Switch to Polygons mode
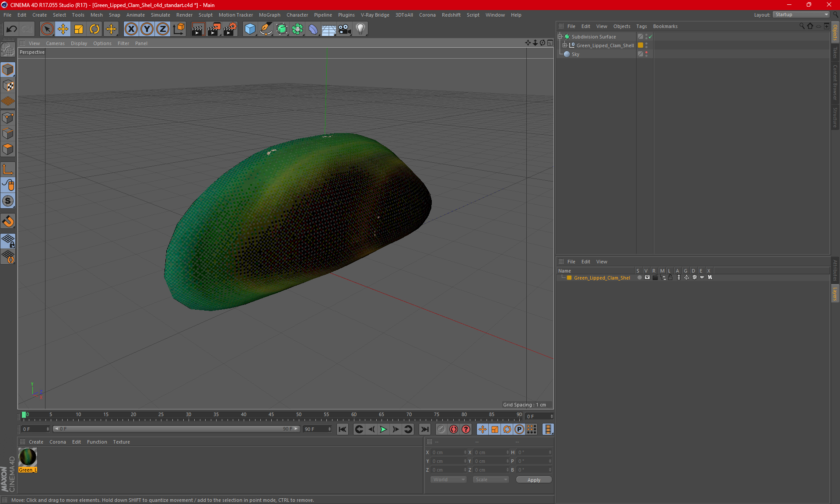840x504 pixels. 8,149
